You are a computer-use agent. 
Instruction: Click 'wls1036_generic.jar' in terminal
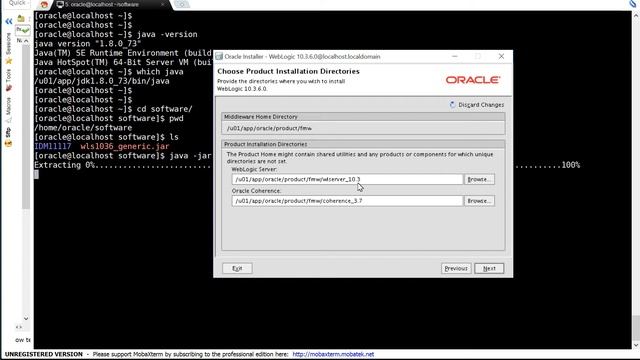[x=124, y=146]
